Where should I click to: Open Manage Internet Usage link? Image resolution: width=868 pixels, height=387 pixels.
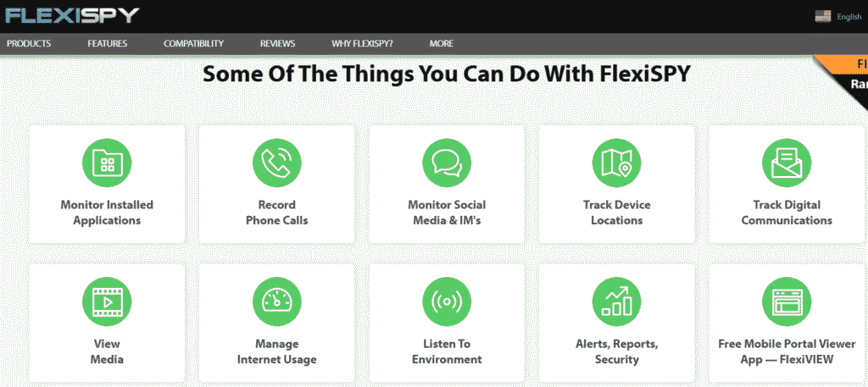click(277, 351)
